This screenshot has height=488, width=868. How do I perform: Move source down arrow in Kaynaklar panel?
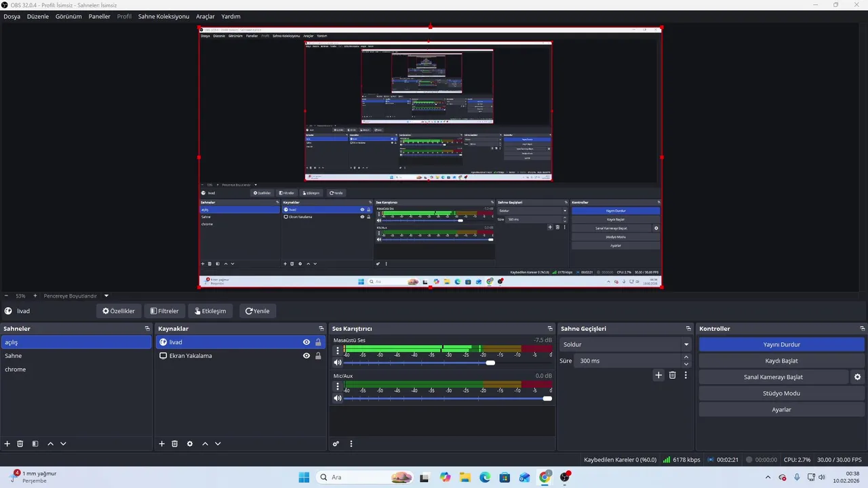click(218, 444)
